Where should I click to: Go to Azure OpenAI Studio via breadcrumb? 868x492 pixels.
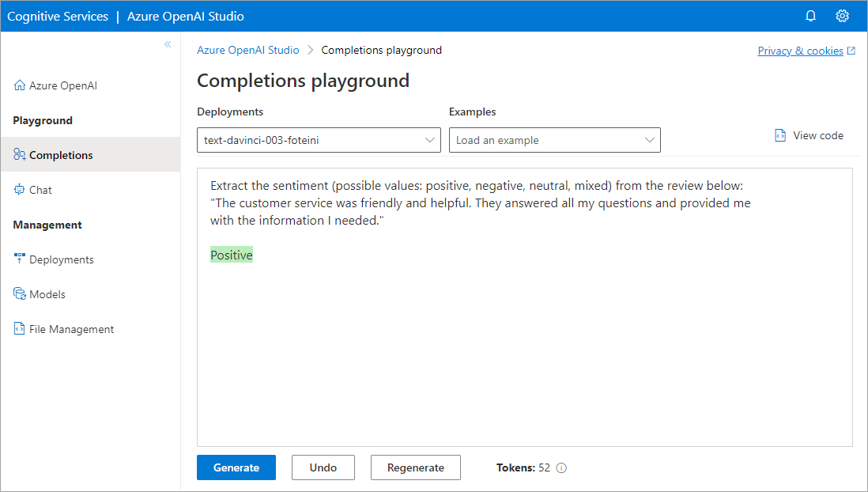247,50
